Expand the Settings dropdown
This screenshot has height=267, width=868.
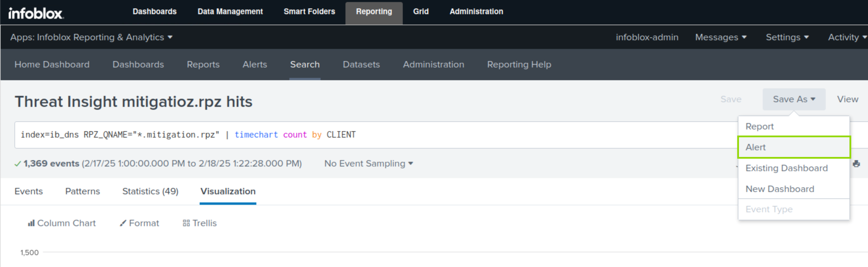[787, 37]
